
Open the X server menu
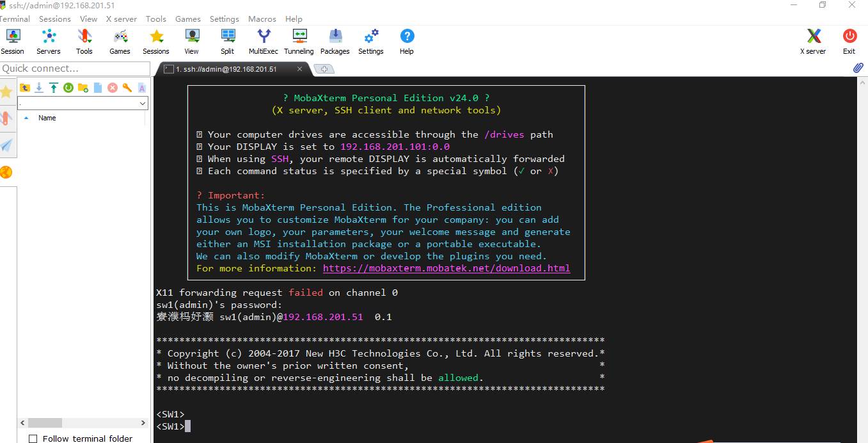pos(122,19)
